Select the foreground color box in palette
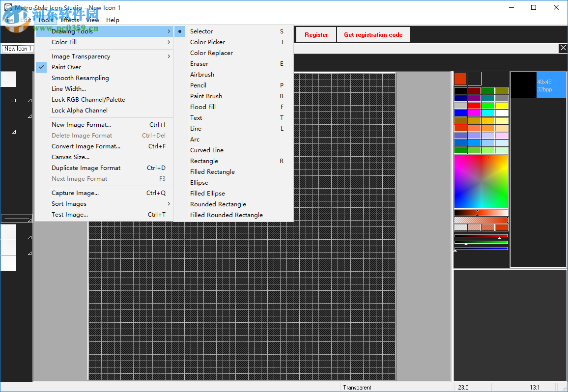 [460, 79]
